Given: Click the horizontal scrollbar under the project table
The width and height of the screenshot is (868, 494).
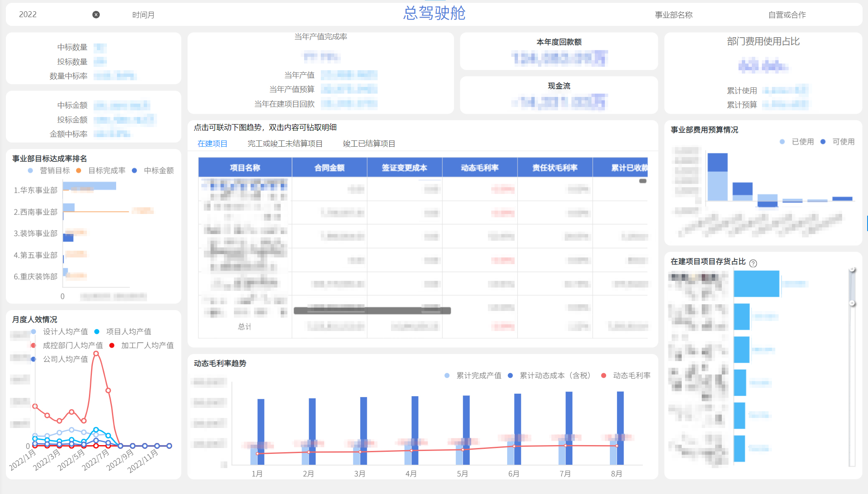Looking at the screenshot, I should click(372, 311).
